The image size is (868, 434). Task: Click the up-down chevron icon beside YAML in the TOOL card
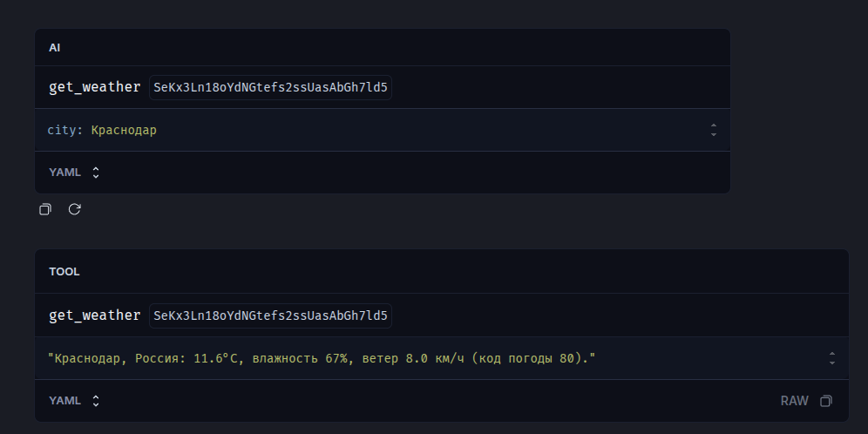click(96, 401)
